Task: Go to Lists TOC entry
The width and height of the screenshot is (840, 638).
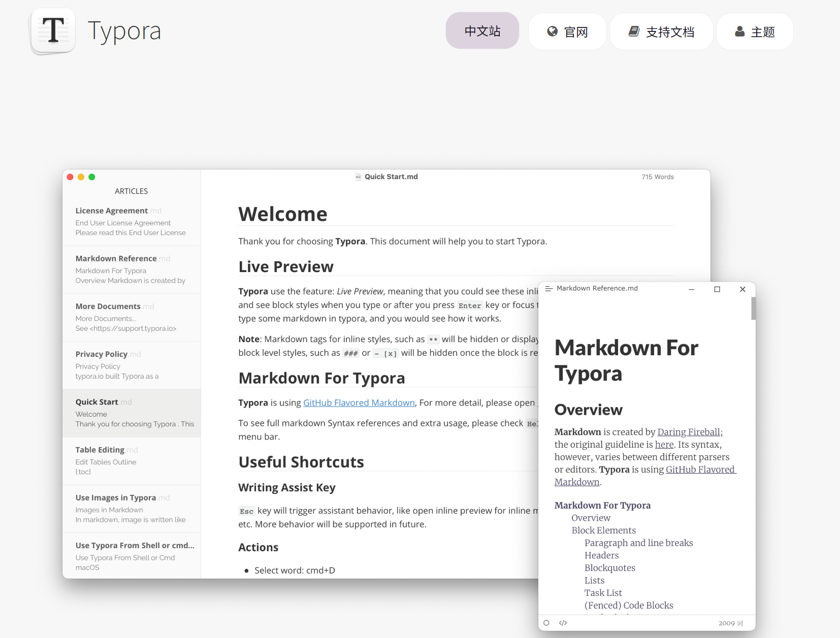Action: (x=595, y=580)
